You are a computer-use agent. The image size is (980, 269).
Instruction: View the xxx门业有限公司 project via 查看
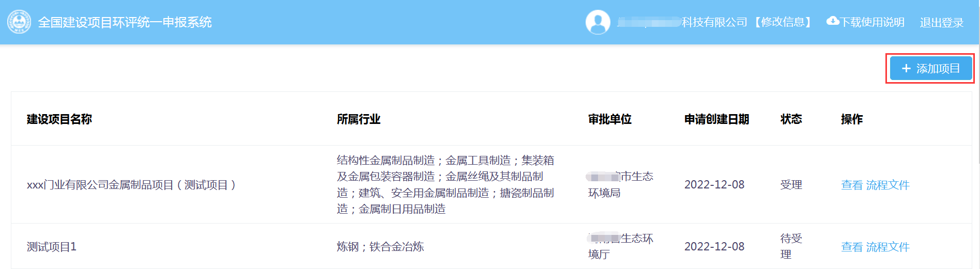pyautogui.click(x=852, y=185)
